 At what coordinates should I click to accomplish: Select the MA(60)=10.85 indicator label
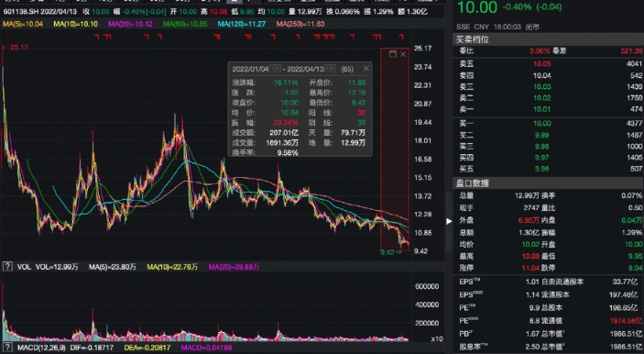coord(185,24)
